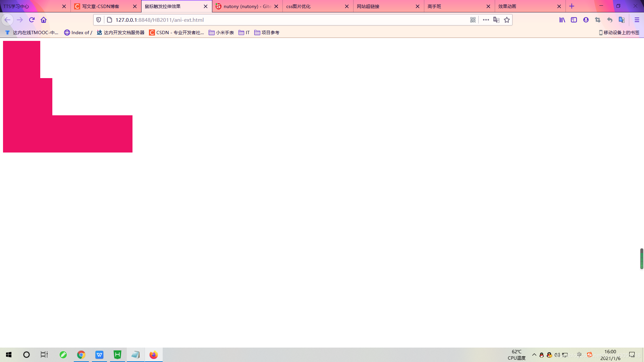Translate page icon in address bar
Screen dimensions: 644x362
pos(496,20)
